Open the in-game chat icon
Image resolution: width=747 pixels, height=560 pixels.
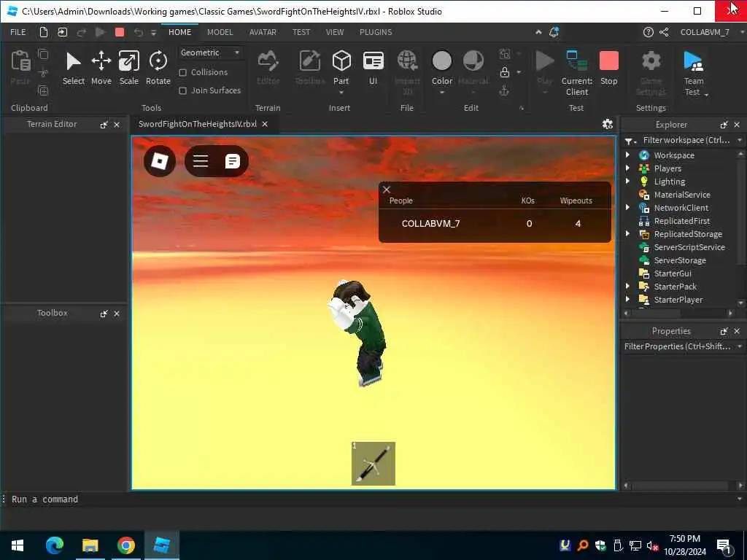[x=232, y=161]
